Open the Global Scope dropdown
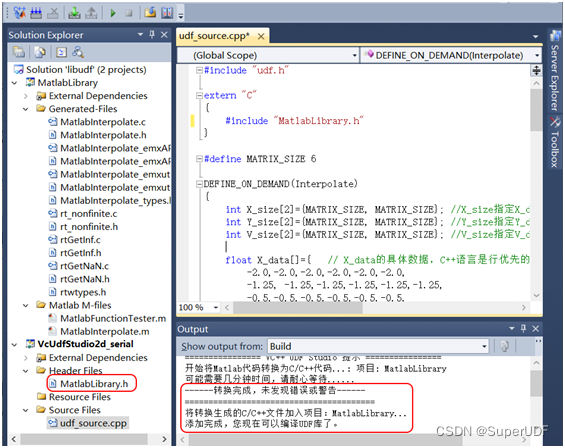The height and width of the screenshot is (448, 565). coord(268,56)
